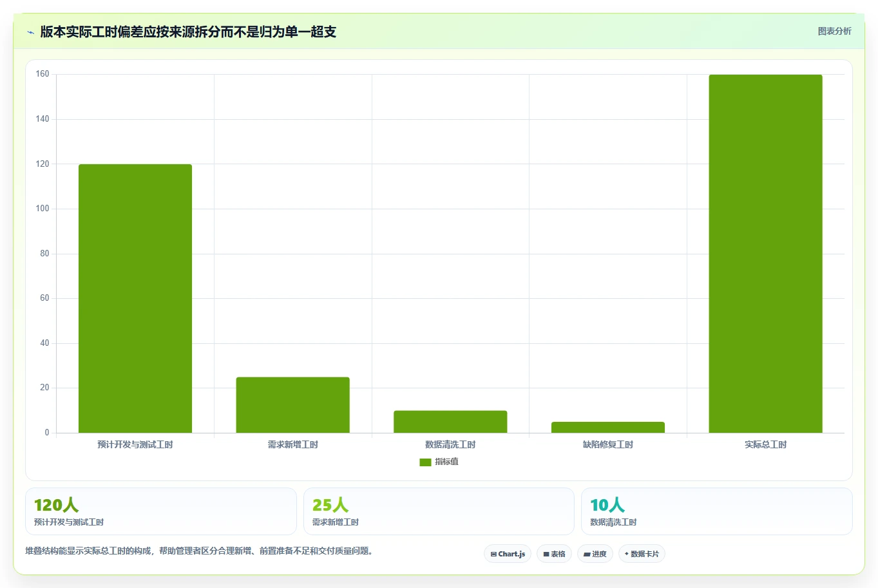This screenshot has width=878, height=588.
Task: Click the 数据清洗工时 bar
Action: [450, 422]
